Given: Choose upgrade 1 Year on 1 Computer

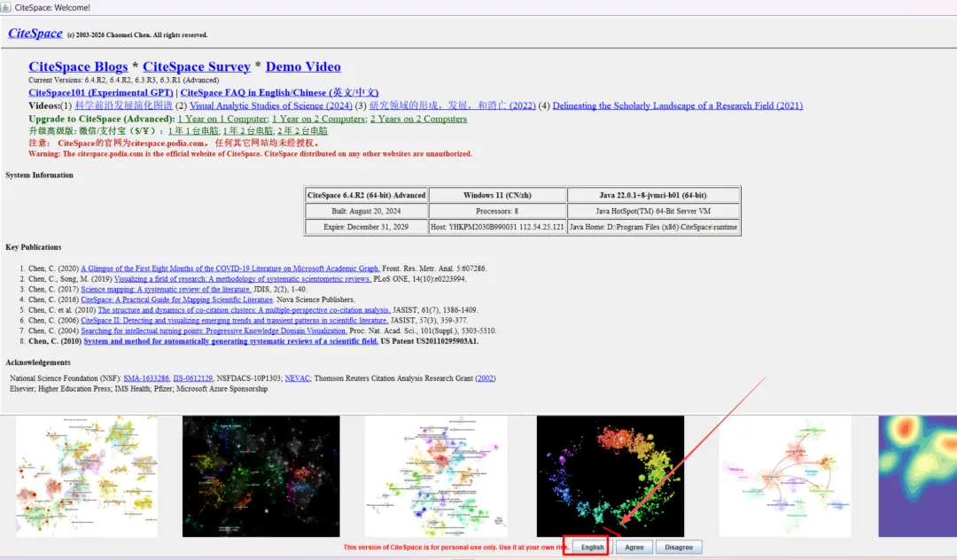Looking at the screenshot, I should [222, 119].
